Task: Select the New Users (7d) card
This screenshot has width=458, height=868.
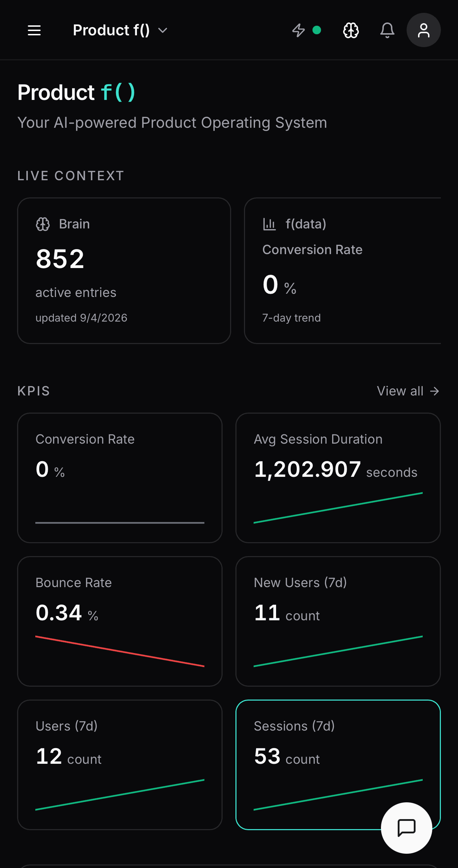Action: [338, 621]
